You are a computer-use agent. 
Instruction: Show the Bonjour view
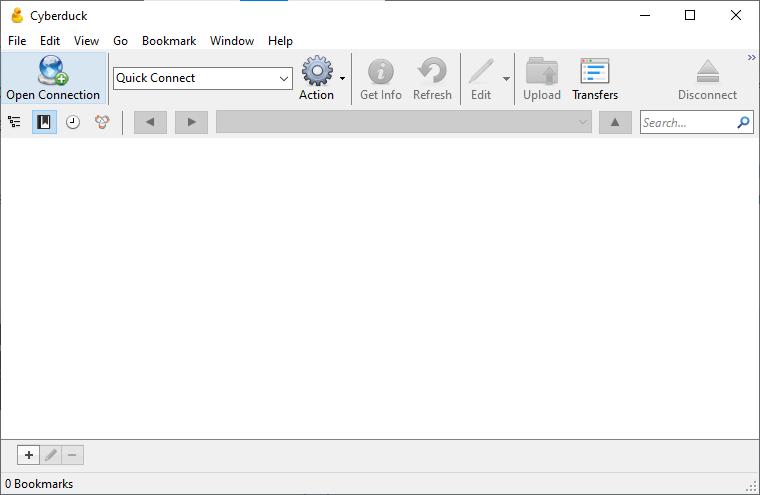(x=102, y=122)
